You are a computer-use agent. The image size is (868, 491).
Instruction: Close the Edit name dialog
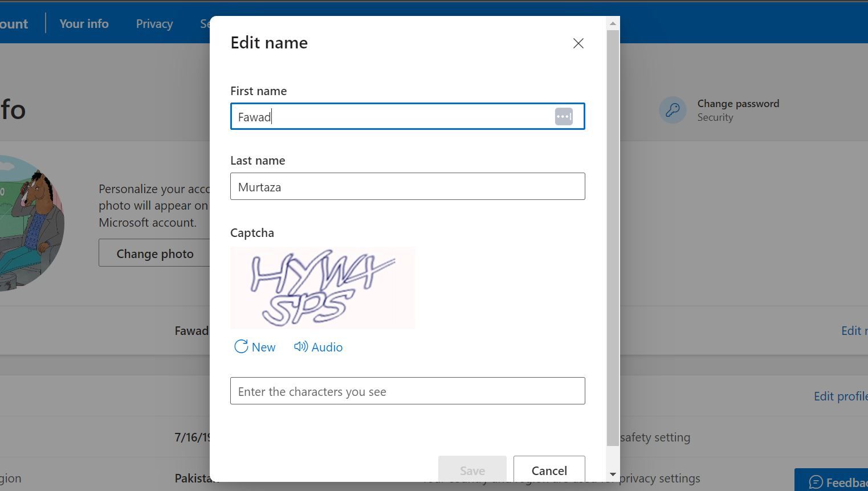pyautogui.click(x=578, y=43)
